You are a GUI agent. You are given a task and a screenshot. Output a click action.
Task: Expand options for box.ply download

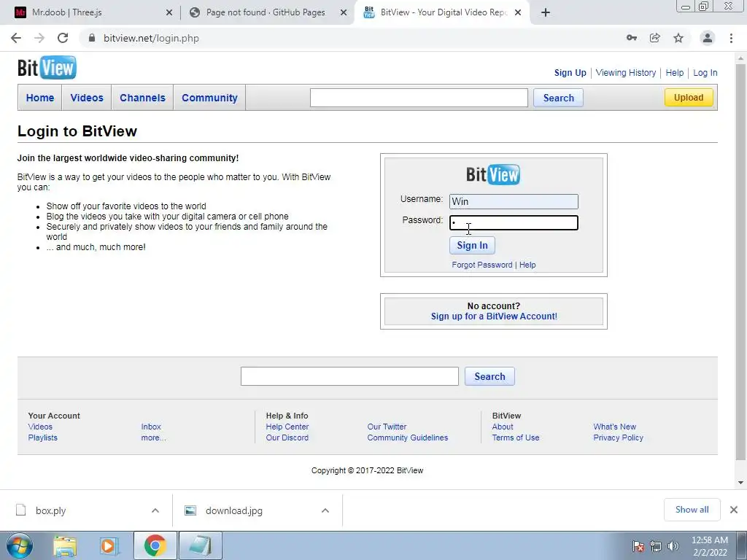pyautogui.click(x=155, y=510)
